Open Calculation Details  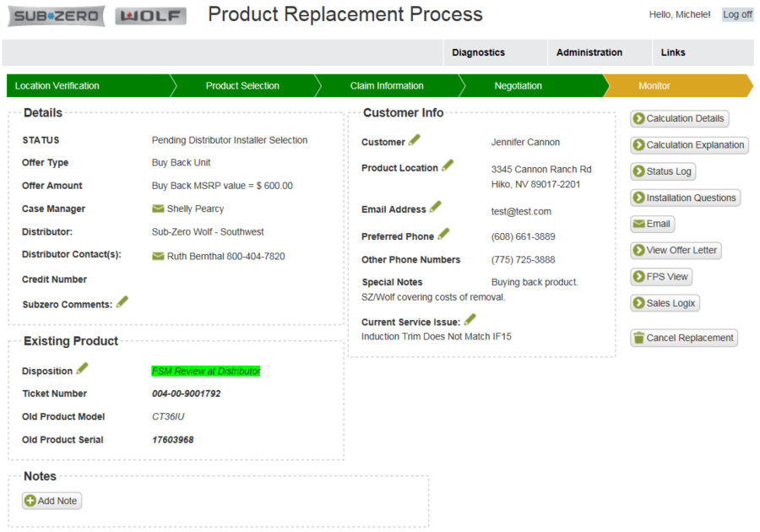pos(680,119)
